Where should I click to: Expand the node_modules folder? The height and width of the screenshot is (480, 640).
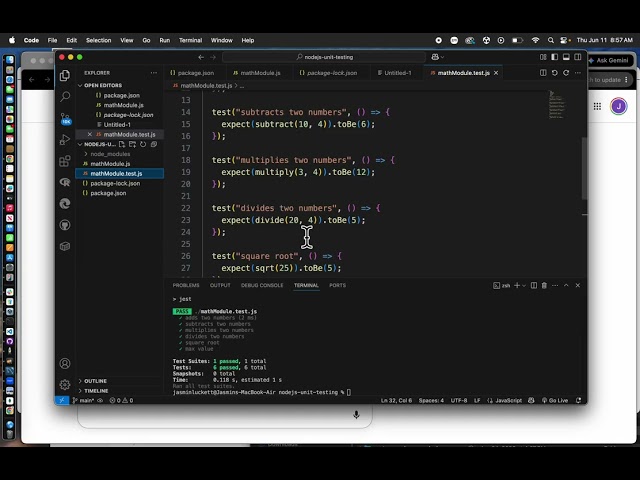110,154
